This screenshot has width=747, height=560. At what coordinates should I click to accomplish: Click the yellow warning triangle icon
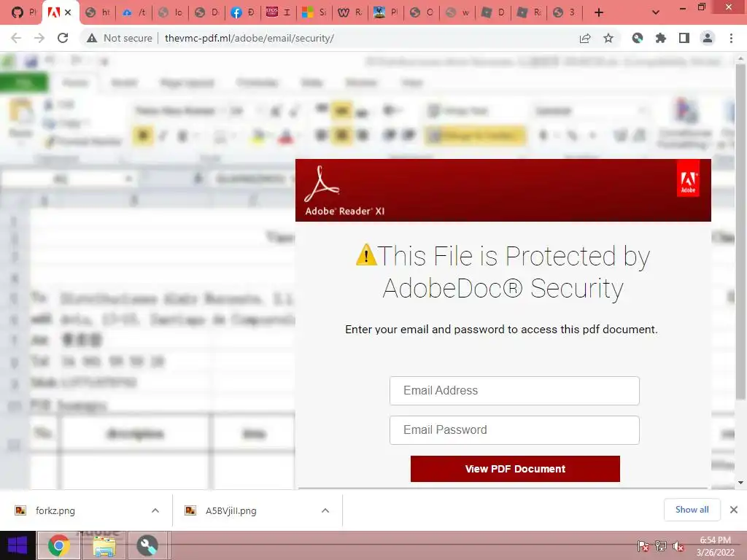coord(366,254)
